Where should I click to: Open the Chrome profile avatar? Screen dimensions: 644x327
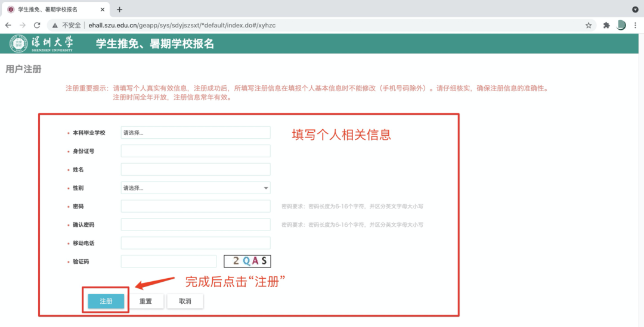pyautogui.click(x=621, y=25)
